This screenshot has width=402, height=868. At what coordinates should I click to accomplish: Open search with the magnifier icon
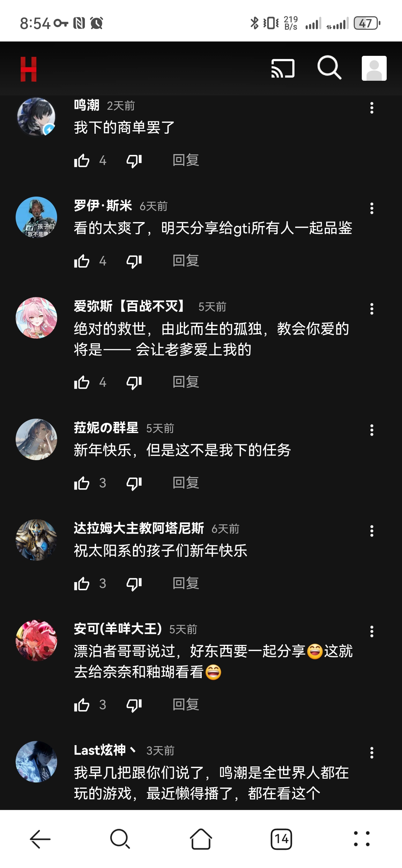pyautogui.click(x=329, y=68)
